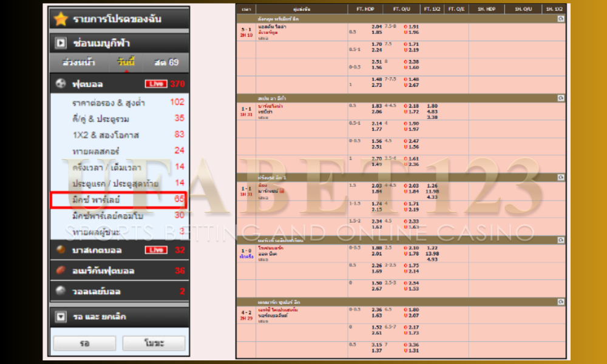Viewport: 607px width, 364px height.
Task: Refresh the Denmark Super League odds section
Action: [560, 302]
